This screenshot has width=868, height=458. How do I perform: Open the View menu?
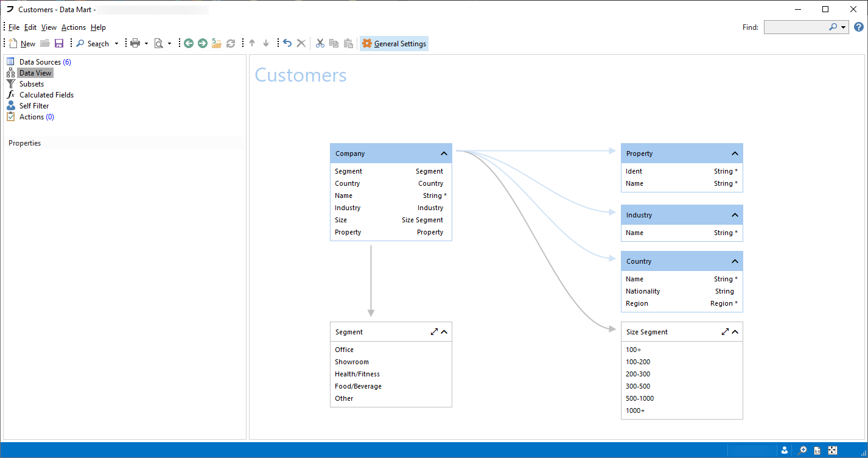(49, 27)
